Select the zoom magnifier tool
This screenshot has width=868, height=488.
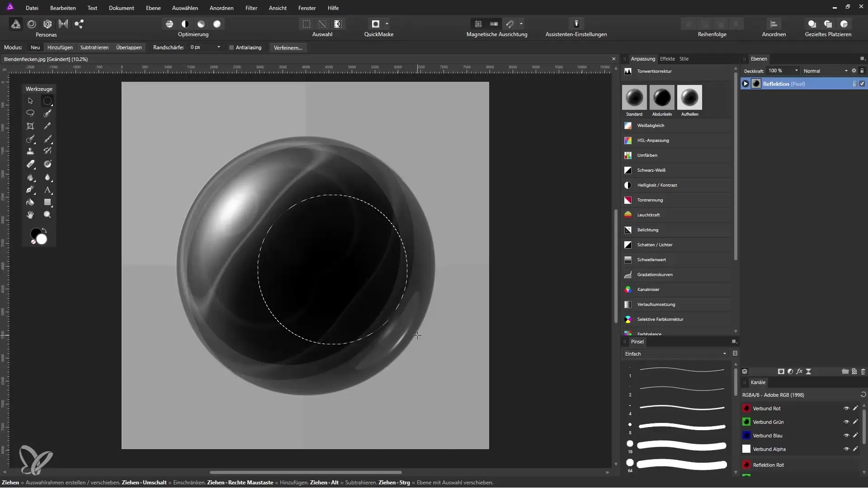pos(47,215)
